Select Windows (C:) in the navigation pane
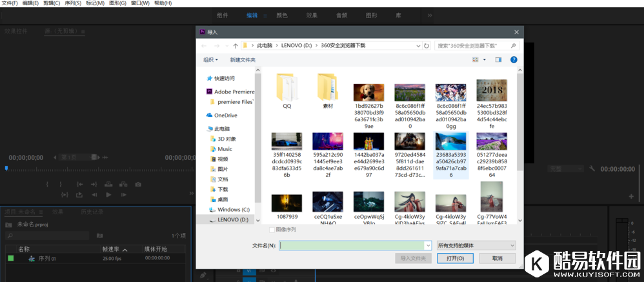Viewport: 644px width, 282px height. tap(229, 209)
